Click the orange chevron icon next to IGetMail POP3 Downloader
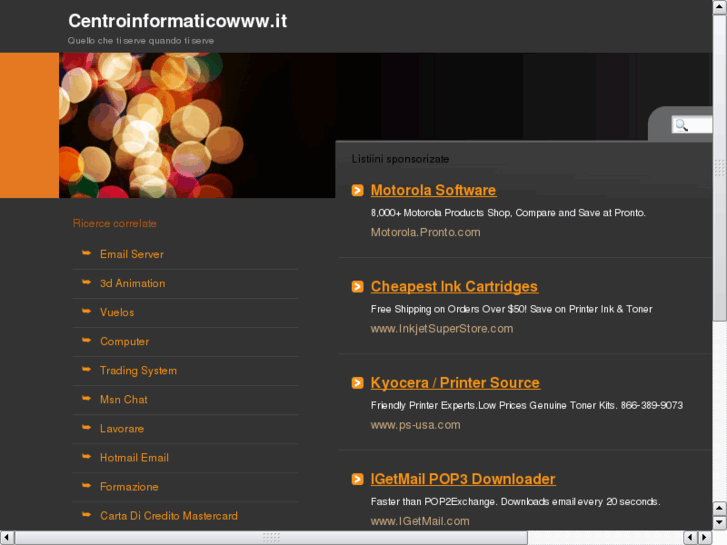 357,479
